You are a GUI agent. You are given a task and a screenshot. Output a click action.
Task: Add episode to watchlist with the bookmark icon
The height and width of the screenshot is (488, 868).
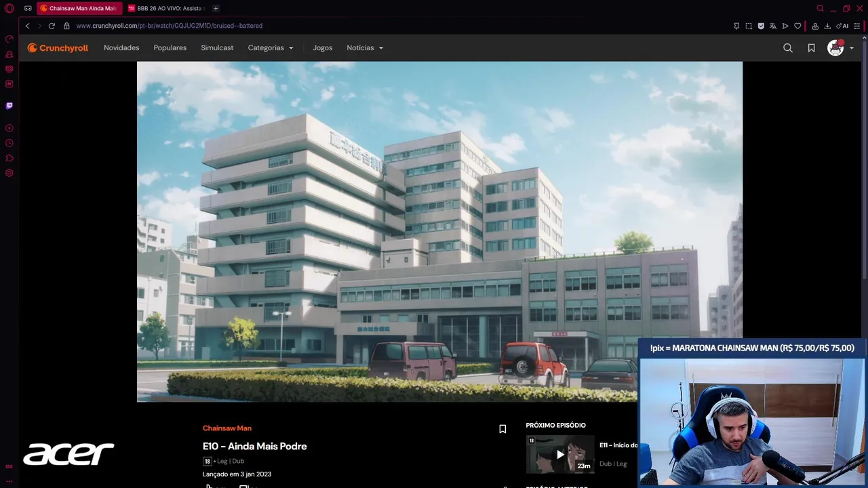click(x=502, y=429)
